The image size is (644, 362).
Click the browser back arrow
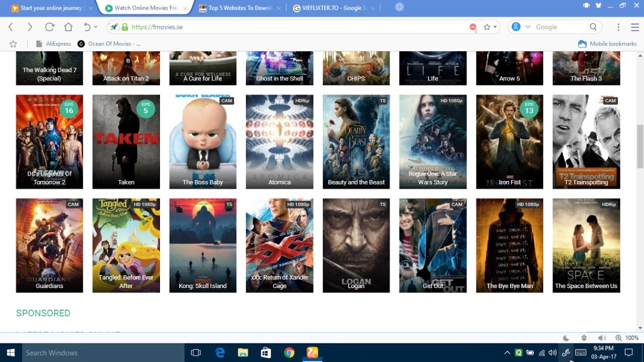[x=11, y=27]
